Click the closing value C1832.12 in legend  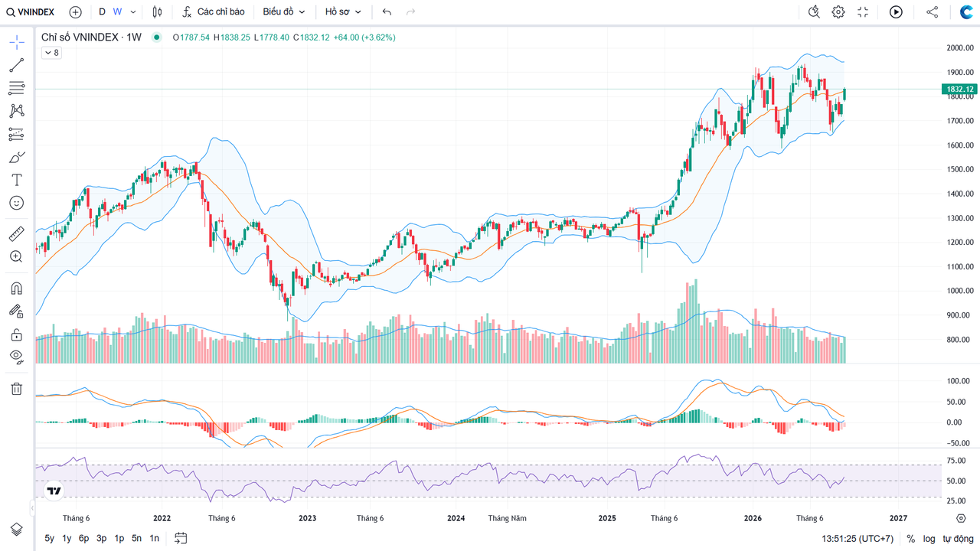click(x=311, y=37)
